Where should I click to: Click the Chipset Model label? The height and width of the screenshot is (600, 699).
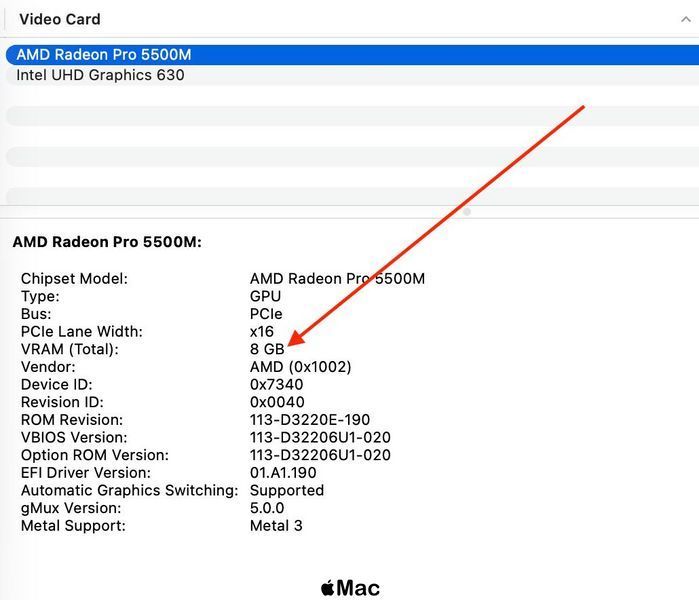pos(74,279)
